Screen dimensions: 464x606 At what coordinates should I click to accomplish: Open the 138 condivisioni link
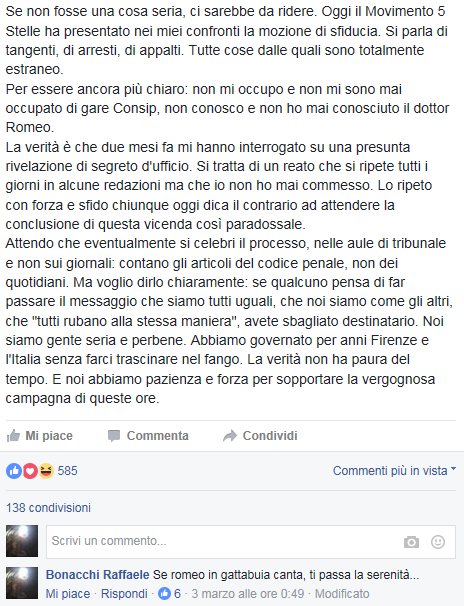[x=48, y=507]
